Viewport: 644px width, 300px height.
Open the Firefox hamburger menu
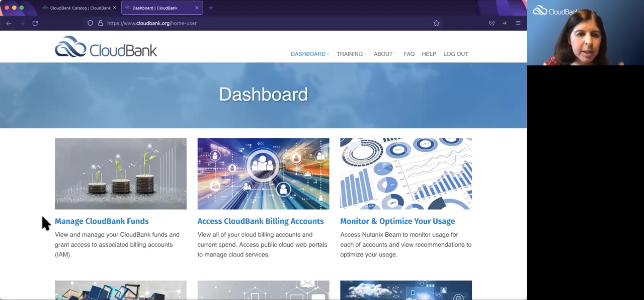pyautogui.click(x=518, y=23)
